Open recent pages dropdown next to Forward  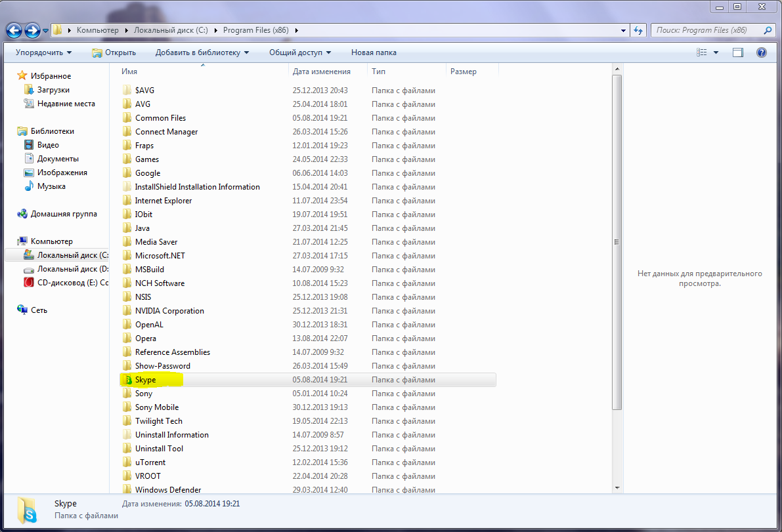click(x=45, y=31)
